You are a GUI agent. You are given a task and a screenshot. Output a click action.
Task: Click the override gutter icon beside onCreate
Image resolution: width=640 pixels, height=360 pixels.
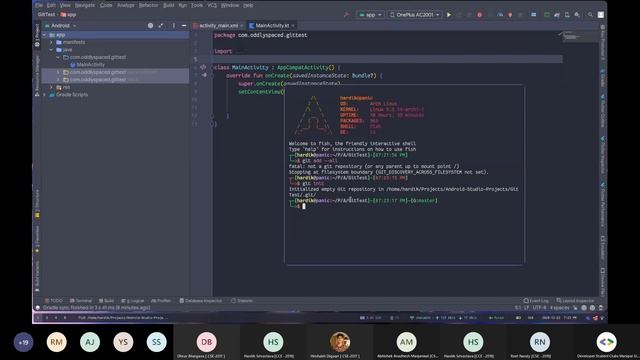pyautogui.click(x=204, y=75)
